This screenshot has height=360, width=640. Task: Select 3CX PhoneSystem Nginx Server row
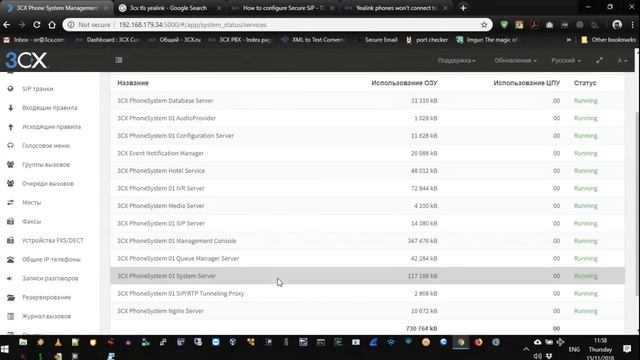367,311
